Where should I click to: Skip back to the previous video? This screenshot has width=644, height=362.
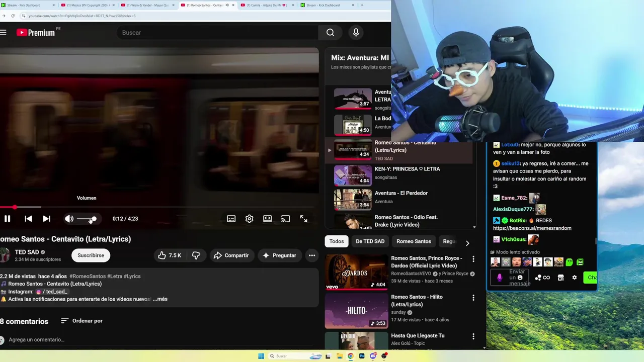point(29,219)
